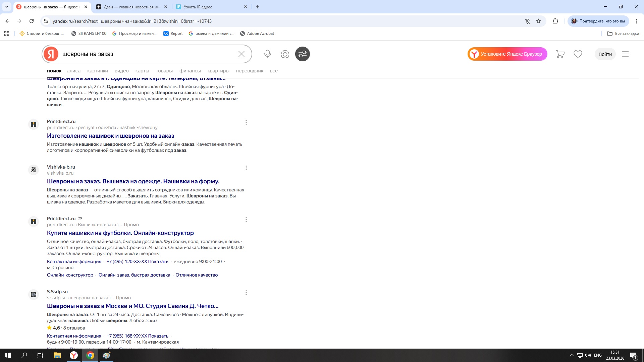Click the Войти login button
This screenshot has height=362, width=644.
[x=605, y=54]
